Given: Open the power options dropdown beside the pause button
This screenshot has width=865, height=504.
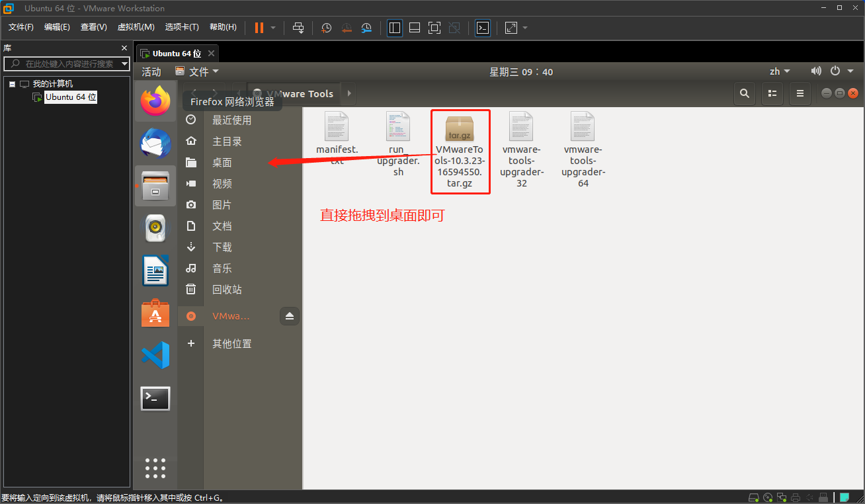Looking at the screenshot, I should pyautogui.click(x=272, y=28).
